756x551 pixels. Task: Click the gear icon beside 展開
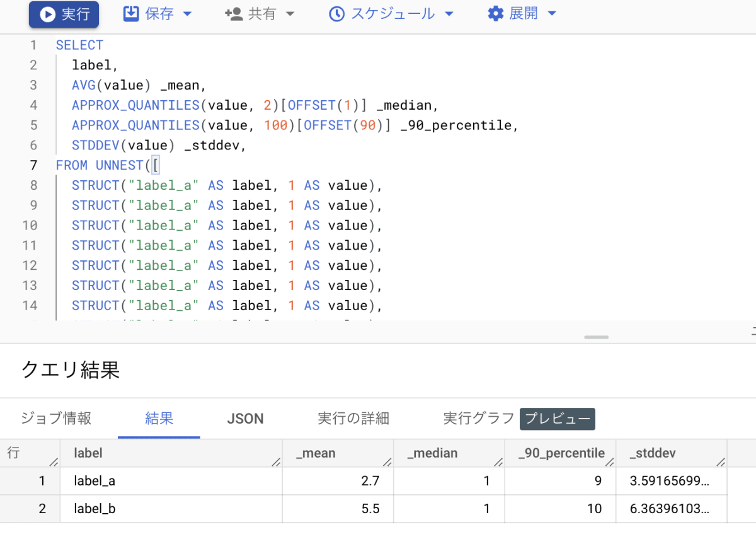[496, 14]
